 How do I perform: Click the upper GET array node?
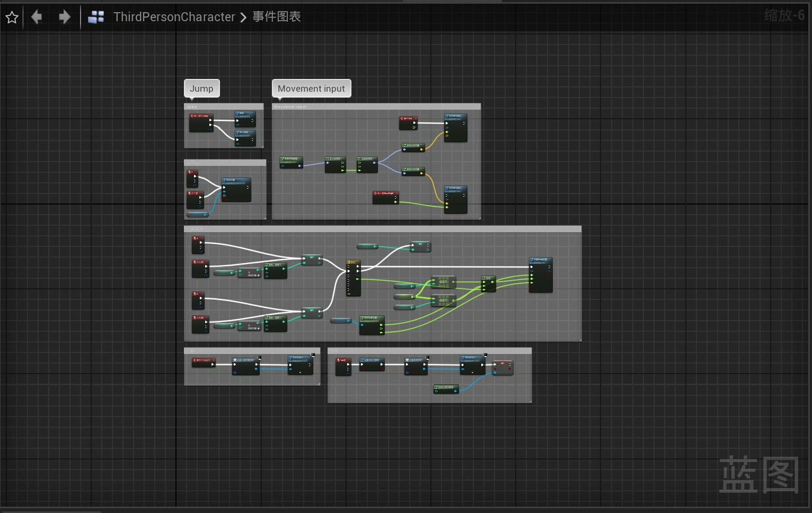[x=443, y=281]
